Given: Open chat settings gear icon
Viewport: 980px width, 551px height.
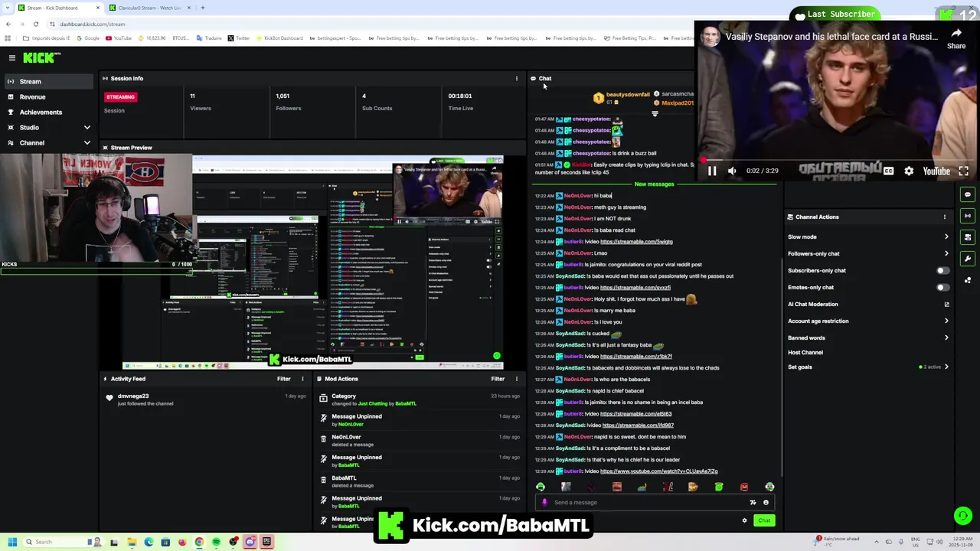Looking at the screenshot, I should point(744,520).
